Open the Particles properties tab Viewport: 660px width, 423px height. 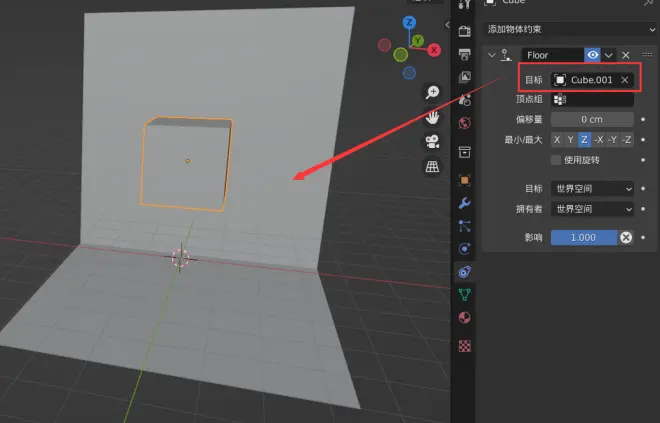click(464, 226)
